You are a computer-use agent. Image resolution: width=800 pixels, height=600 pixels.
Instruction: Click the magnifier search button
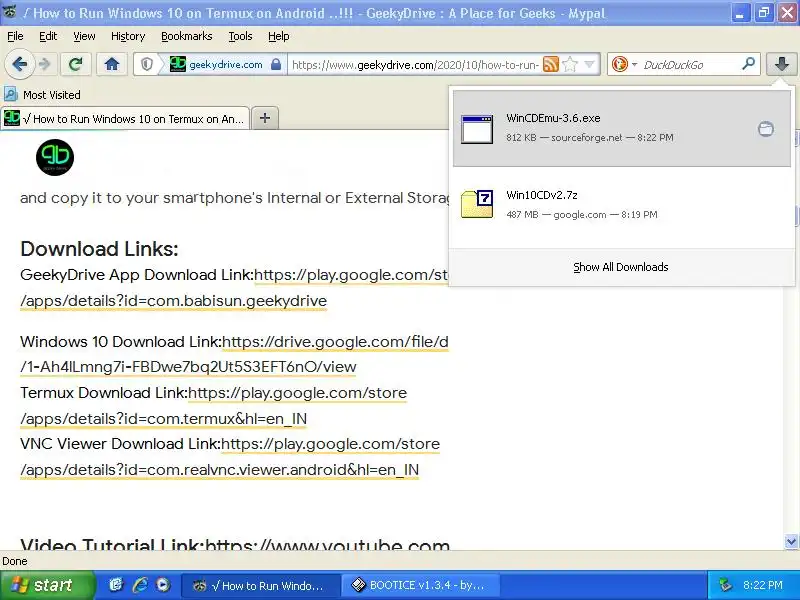tap(748, 64)
